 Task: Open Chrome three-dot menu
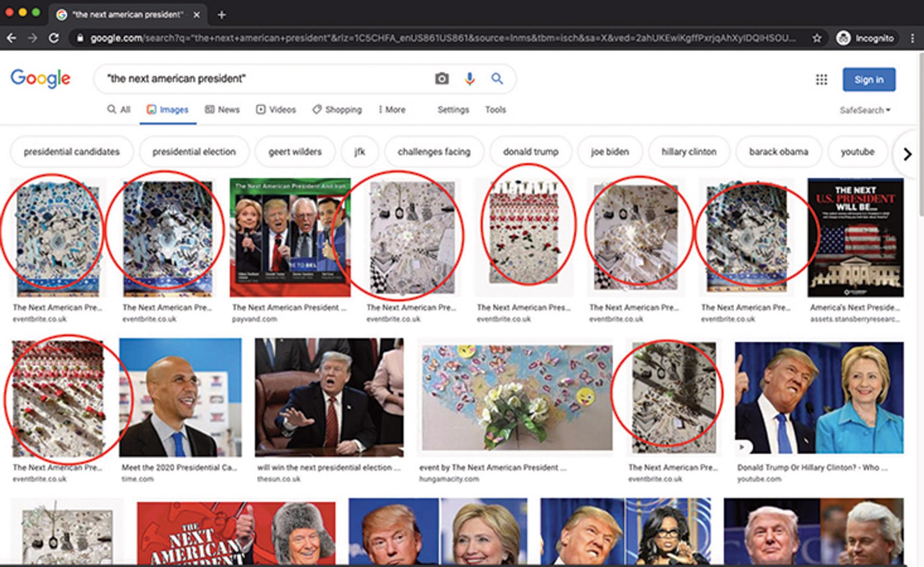tap(912, 38)
